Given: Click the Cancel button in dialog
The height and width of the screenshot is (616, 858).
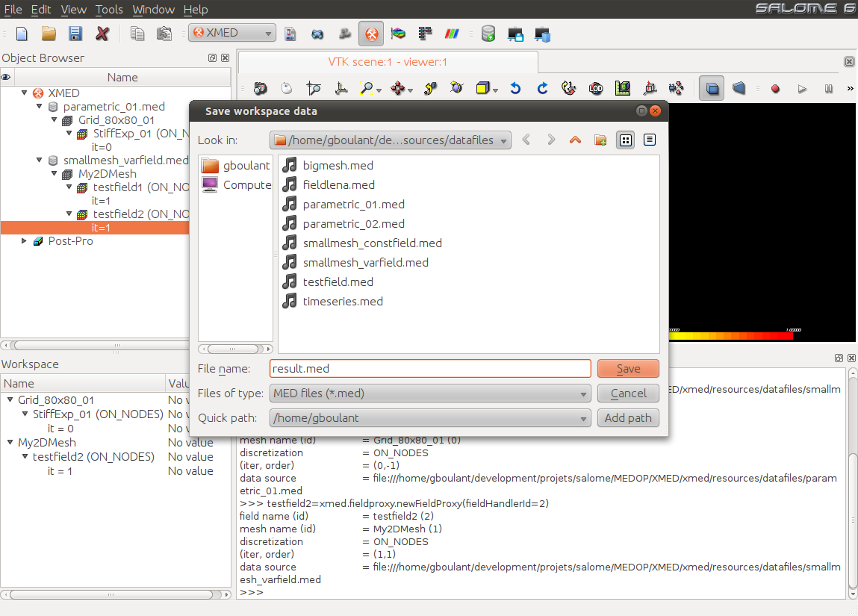Looking at the screenshot, I should (x=628, y=393).
